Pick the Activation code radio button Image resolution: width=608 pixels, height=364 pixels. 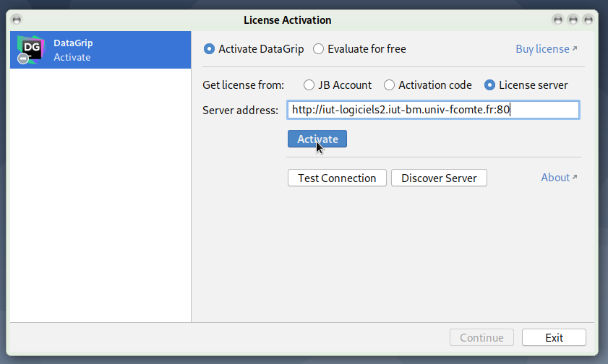(390, 84)
